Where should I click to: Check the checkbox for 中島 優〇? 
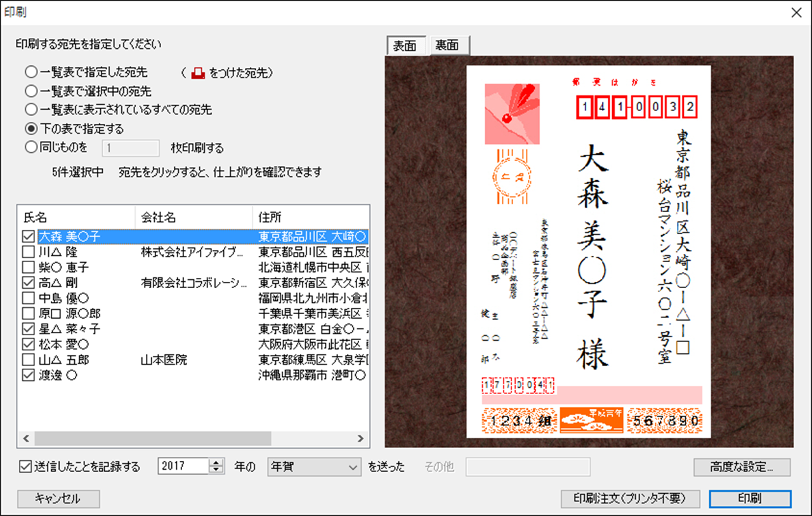tap(29, 298)
